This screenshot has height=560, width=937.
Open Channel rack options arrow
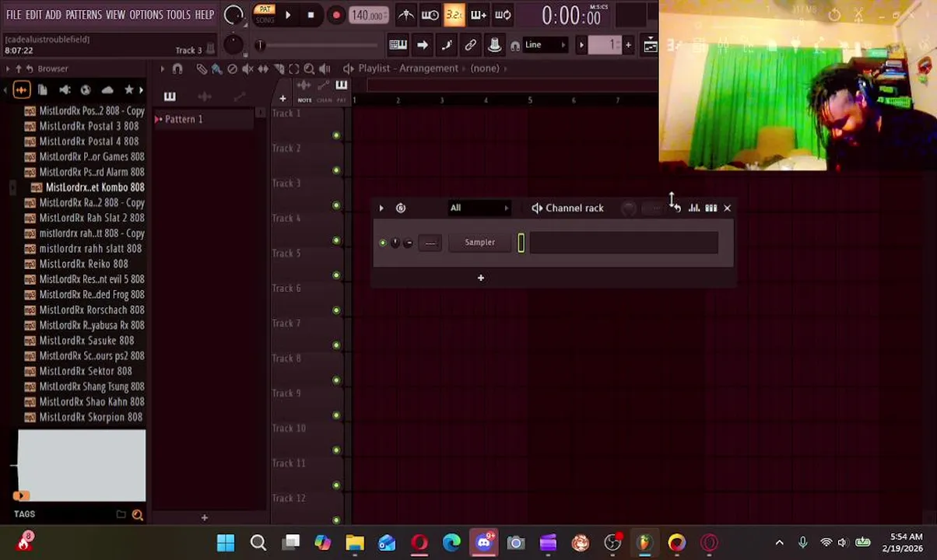381,208
